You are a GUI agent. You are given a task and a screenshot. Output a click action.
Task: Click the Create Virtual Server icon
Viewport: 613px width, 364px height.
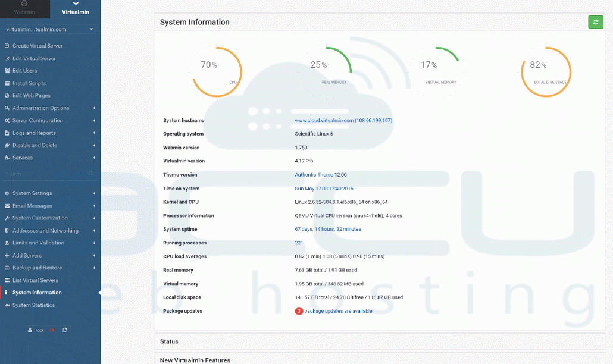pyautogui.click(x=7, y=46)
